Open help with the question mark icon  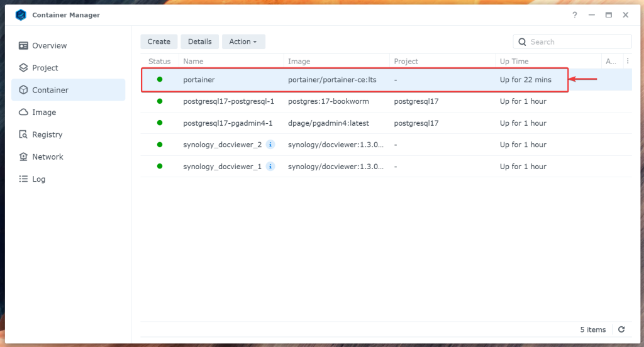point(575,15)
